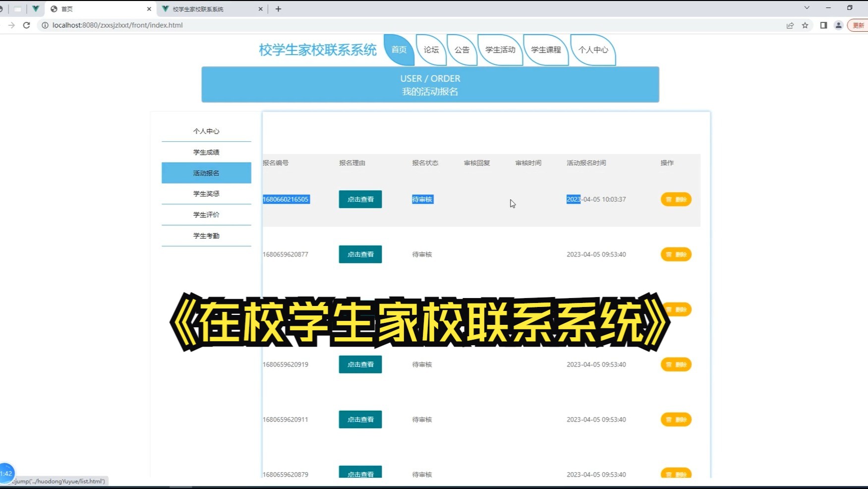Click the 待审核 status of record 1680659620877
Viewport: 868px width, 489px height.
point(422,254)
